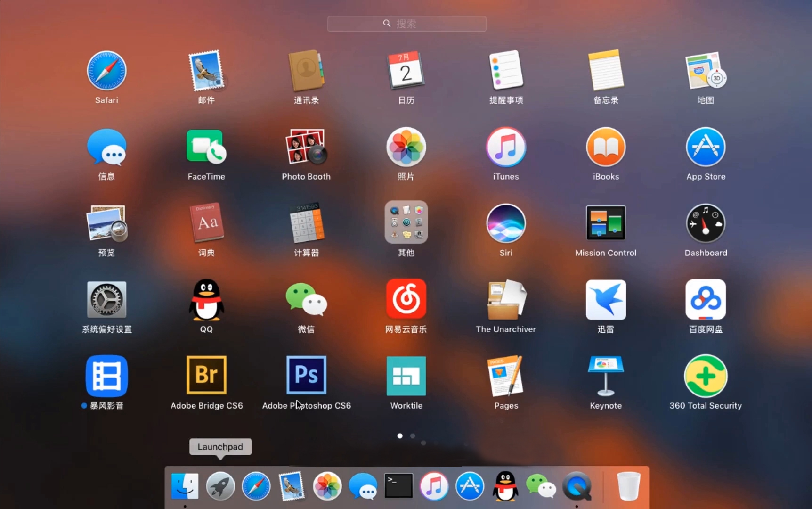The image size is (812, 509).
Task: Open App Store from the Launchpad grid
Action: pyautogui.click(x=706, y=147)
